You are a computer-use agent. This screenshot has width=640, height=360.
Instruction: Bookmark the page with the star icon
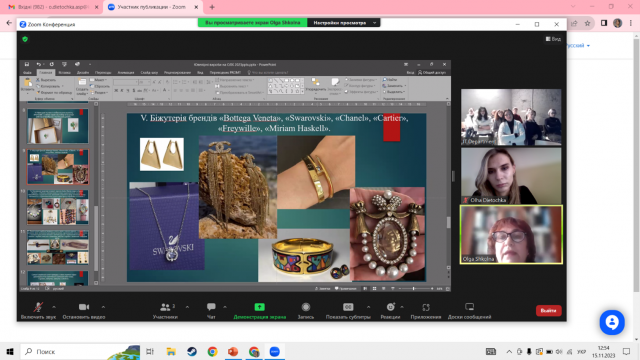pos(587,23)
